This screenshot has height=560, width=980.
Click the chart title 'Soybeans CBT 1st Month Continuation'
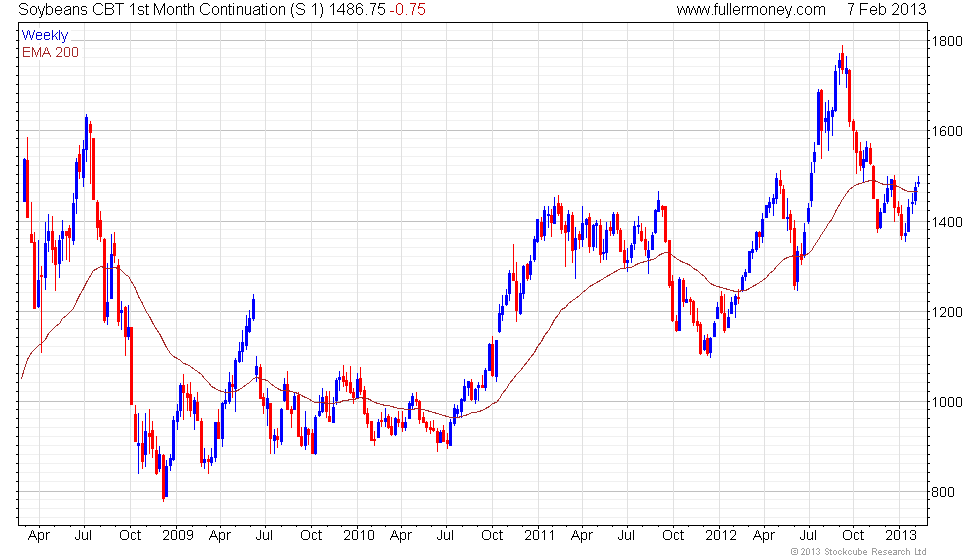point(152,9)
